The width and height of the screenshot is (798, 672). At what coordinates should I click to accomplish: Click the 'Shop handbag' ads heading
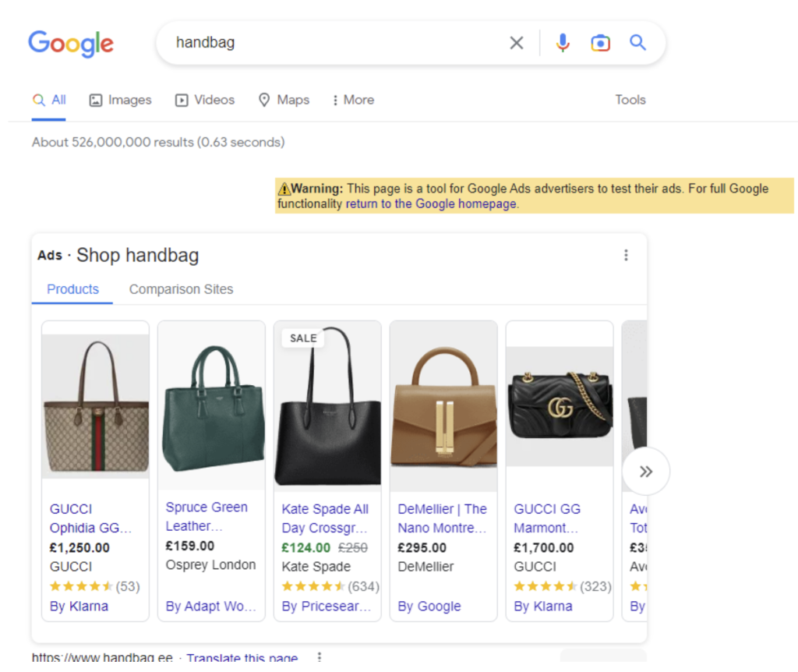pos(137,255)
